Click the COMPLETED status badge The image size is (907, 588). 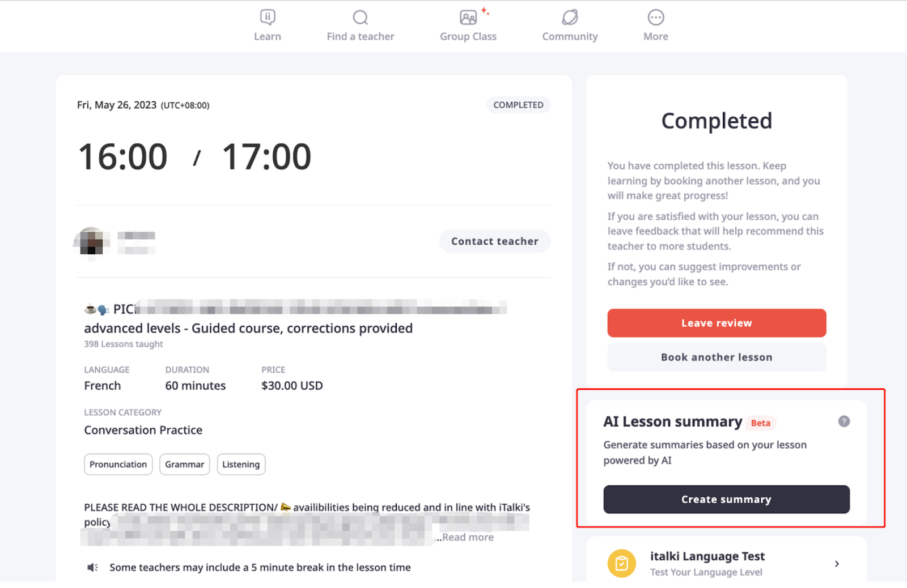pyautogui.click(x=518, y=105)
